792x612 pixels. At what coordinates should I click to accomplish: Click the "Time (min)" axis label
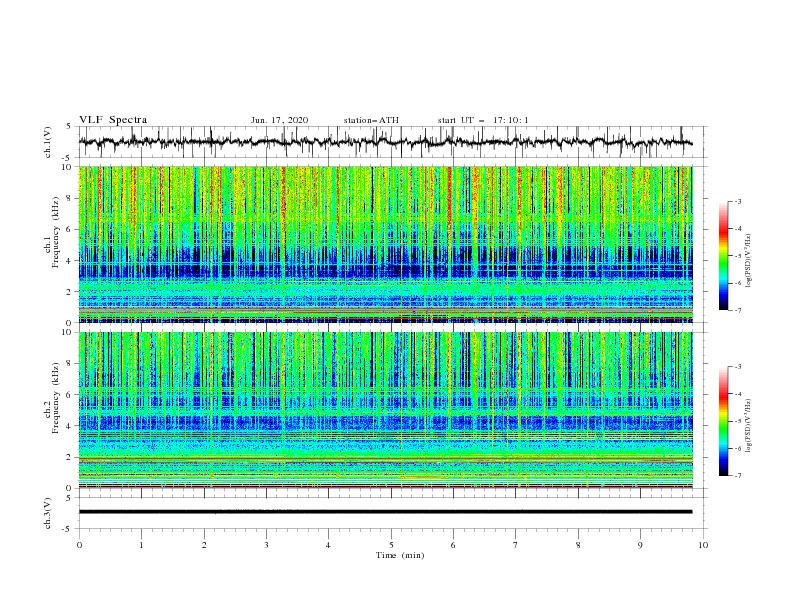tap(400, 555)
